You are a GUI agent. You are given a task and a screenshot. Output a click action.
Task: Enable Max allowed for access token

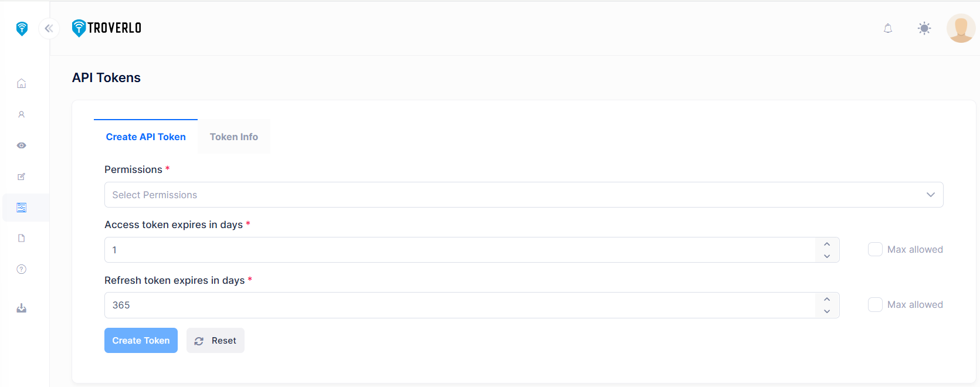point(875,249)
